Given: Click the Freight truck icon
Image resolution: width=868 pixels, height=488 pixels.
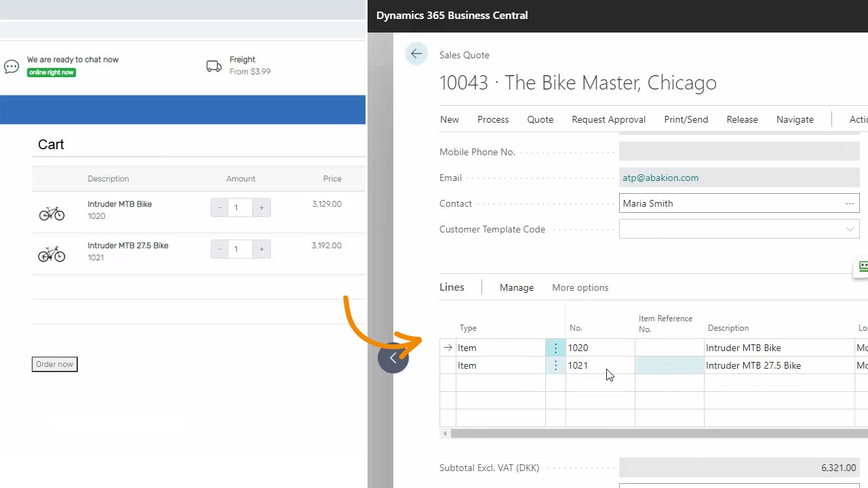Looking at the screenshot, I should (x=214, y=66).
